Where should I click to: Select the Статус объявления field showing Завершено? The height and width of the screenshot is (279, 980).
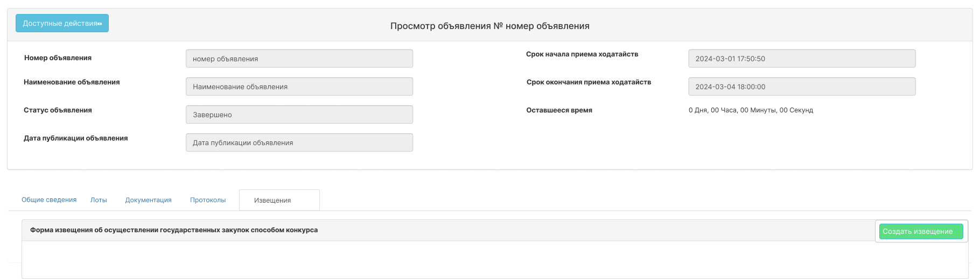(299, 115)
